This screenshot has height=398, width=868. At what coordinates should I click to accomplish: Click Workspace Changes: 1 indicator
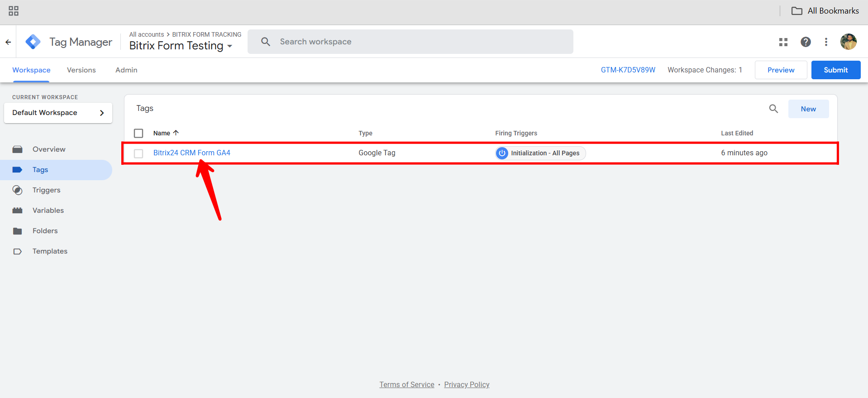(705, 70)
